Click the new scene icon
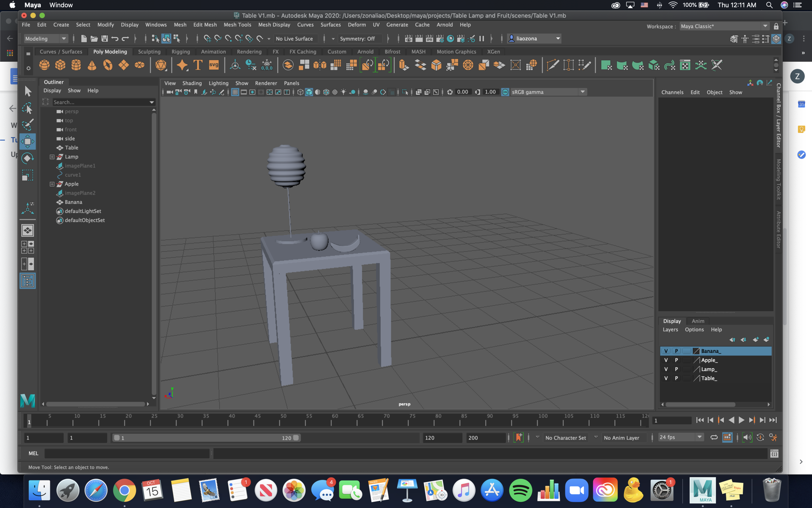Viewport: 812px width, 508px height. 84,39
